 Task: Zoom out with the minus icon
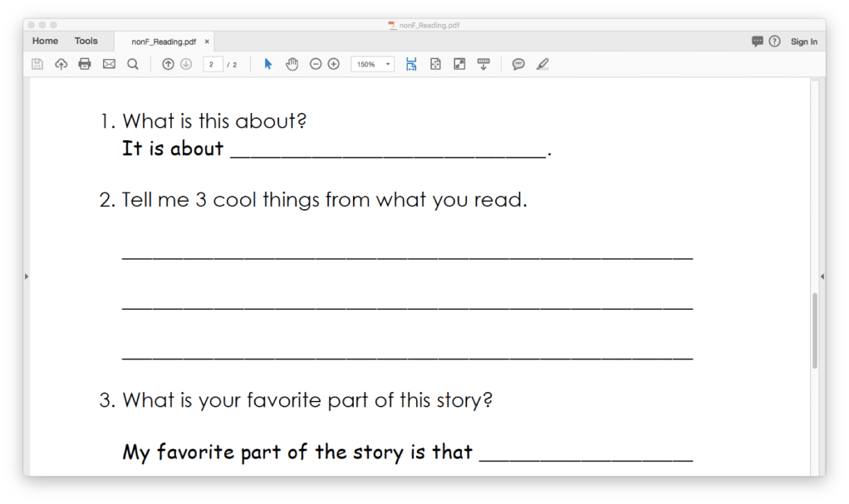[x=316, y=64]
